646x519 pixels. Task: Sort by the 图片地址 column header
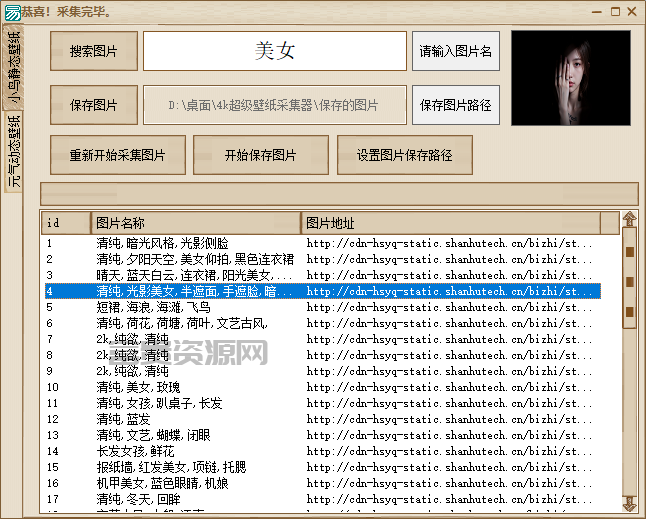click(451, 223)
